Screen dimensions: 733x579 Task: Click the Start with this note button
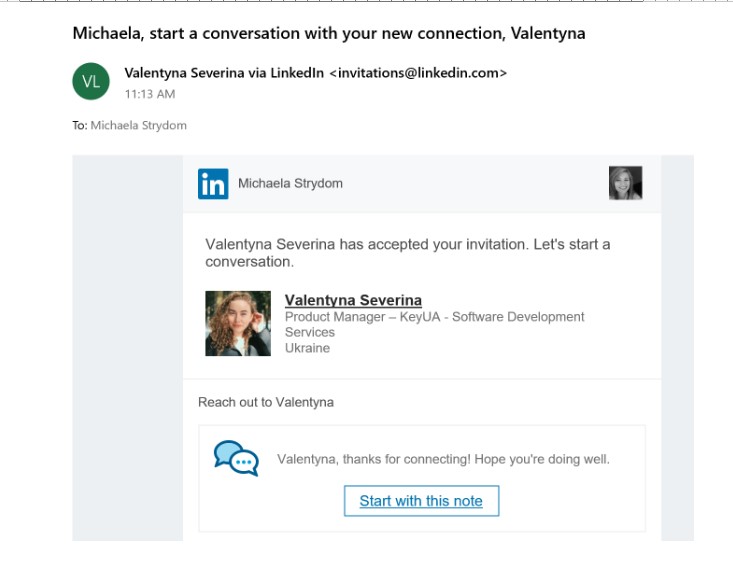click(421, 501)
